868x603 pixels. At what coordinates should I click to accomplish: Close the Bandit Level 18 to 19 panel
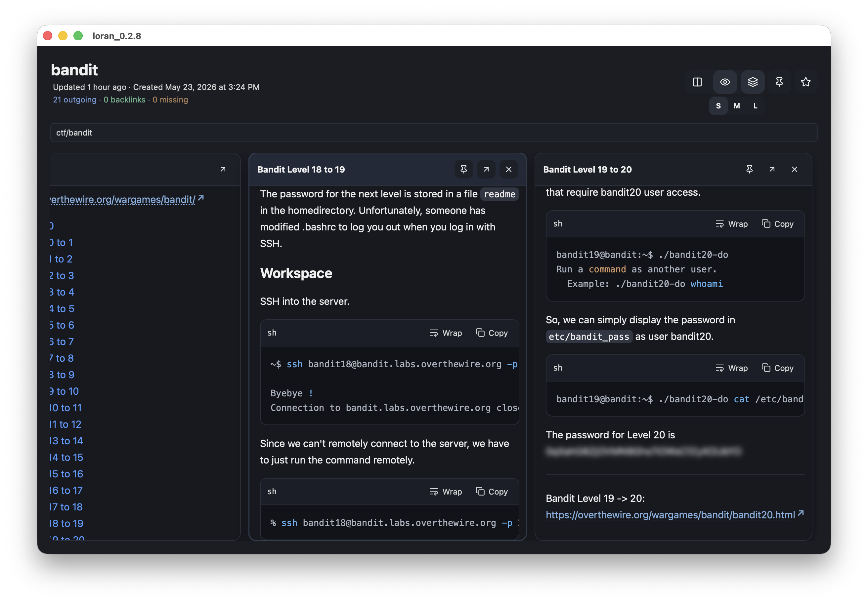[x=508, y=169]
